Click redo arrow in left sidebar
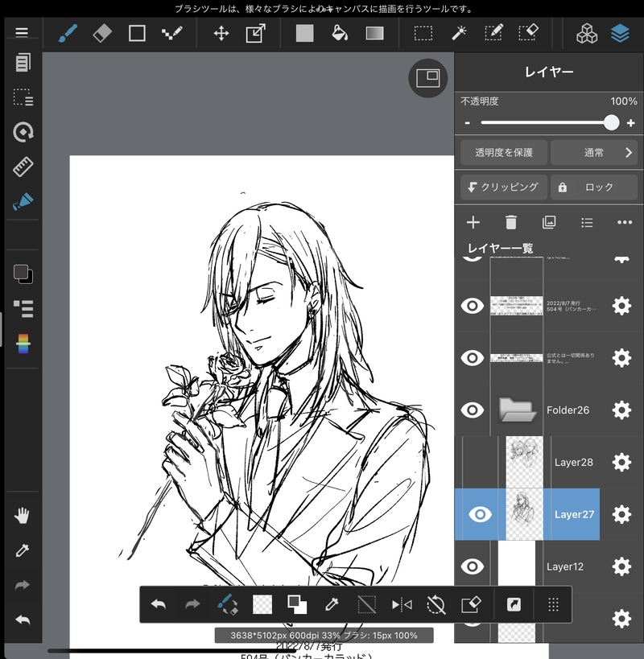 (22, 585)
